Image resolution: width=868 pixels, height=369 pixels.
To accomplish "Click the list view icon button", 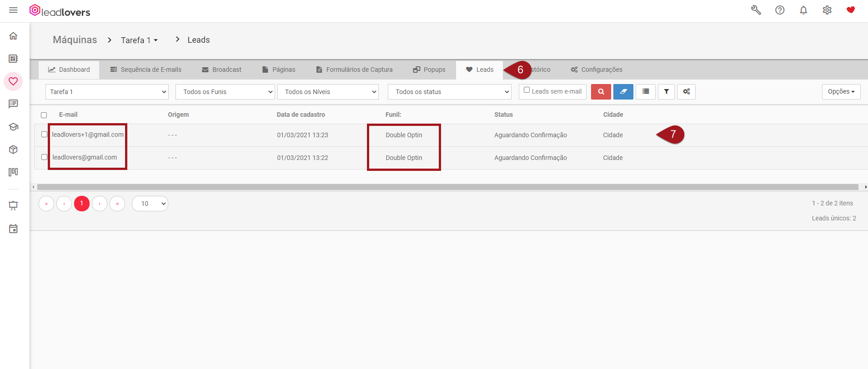I will pyautogui.click(x=645, y=92).
